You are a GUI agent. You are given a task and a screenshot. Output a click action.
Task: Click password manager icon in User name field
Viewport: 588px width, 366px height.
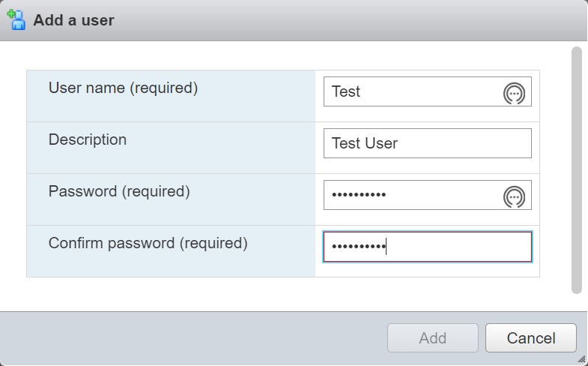pos(514,93)
